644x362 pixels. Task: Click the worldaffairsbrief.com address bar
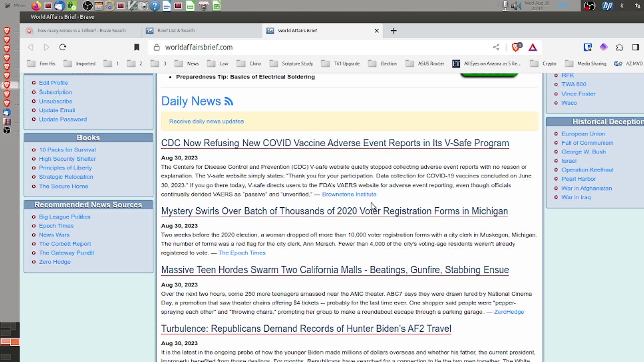tap(322, 47)
